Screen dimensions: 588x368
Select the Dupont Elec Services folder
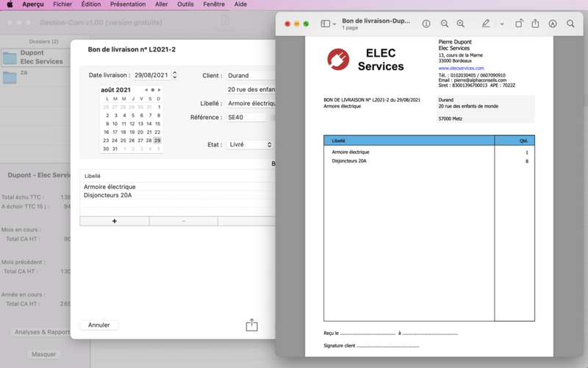coord(35,57)
